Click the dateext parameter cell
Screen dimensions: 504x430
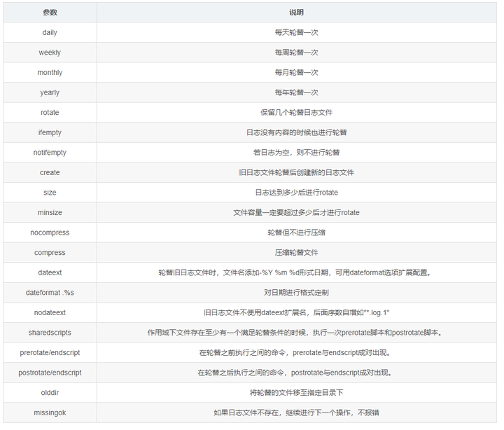pyautogui.click(x=50, y=272)
